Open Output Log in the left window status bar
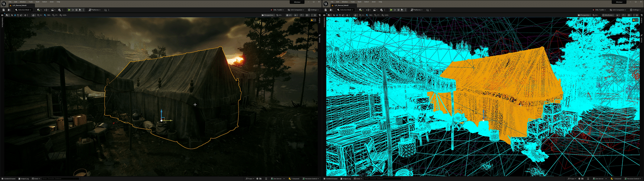The height and width of the screenshot is (181, 644). 23,179
